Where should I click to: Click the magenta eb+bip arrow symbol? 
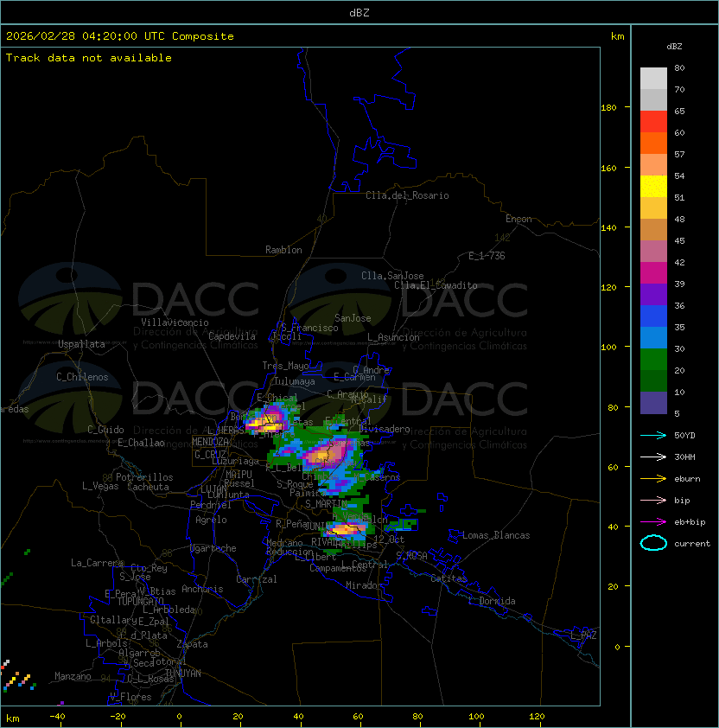pos(653,522)
